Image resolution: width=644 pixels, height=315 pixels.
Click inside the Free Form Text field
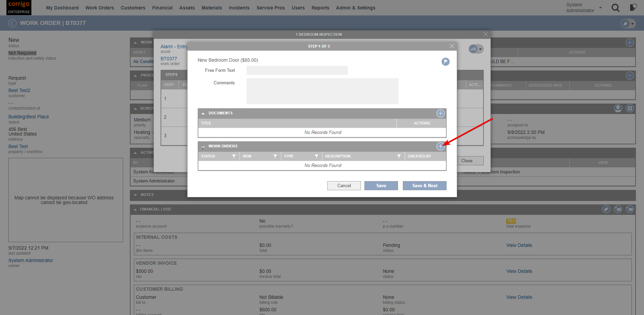point(297,70)
